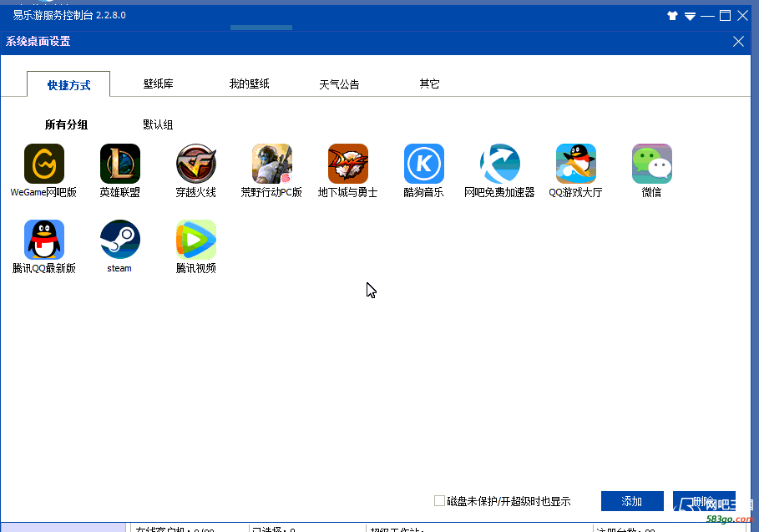Select the 腾讯QQ最新版 penguin icon
Viewport: 759px width, 532px height.
point(44,240)
